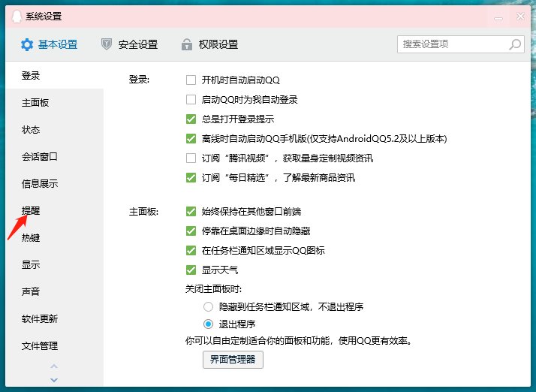Select 登录 in the sidebar

pyautogui.click(x=54, y=75)
